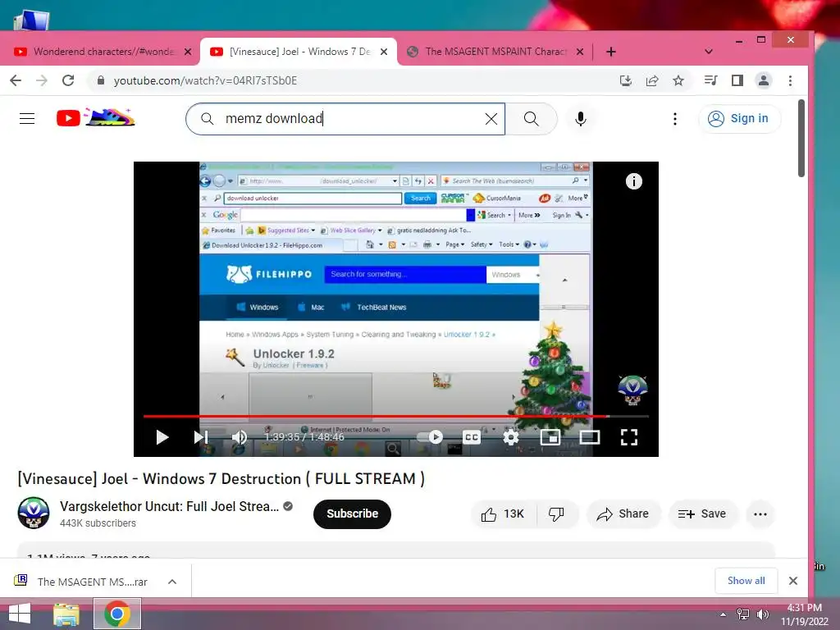Open the network tray icon
840x630 pixels.
point(743,614)
